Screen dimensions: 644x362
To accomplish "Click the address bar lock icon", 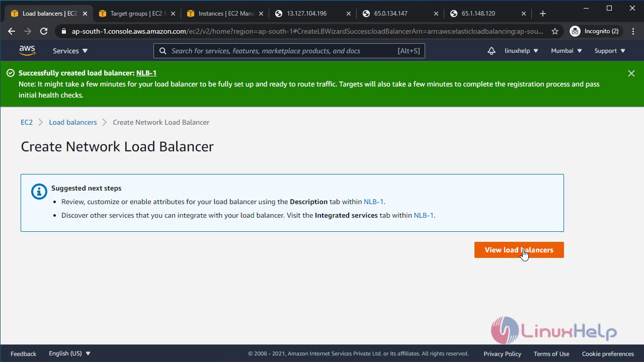I will [63, 31].
